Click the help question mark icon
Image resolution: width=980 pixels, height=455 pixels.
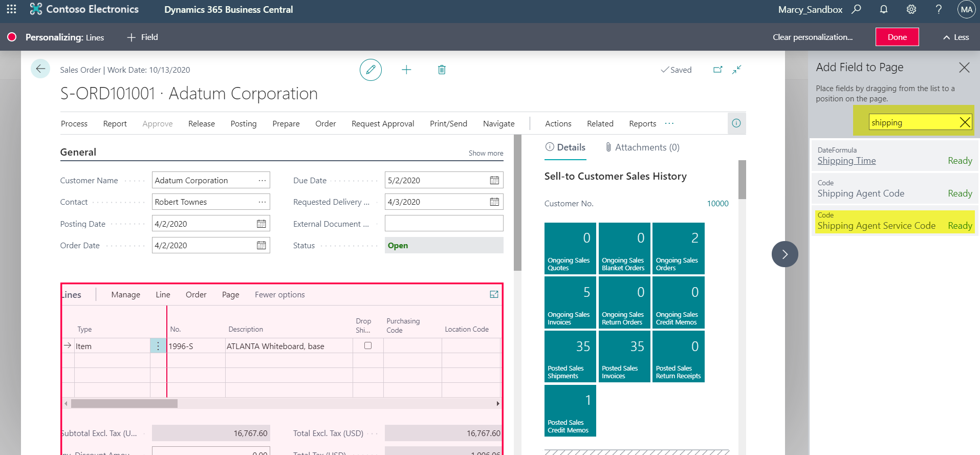[x=939, y=9]
